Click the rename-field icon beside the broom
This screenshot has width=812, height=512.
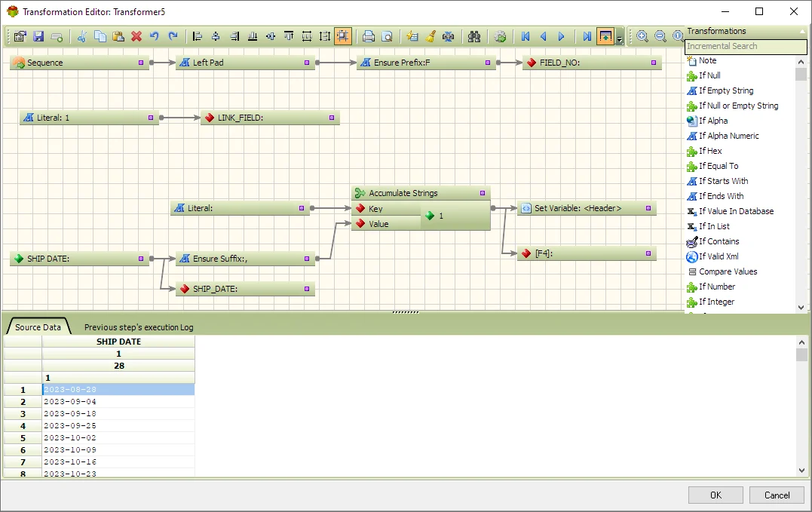[x=449, y=36]
